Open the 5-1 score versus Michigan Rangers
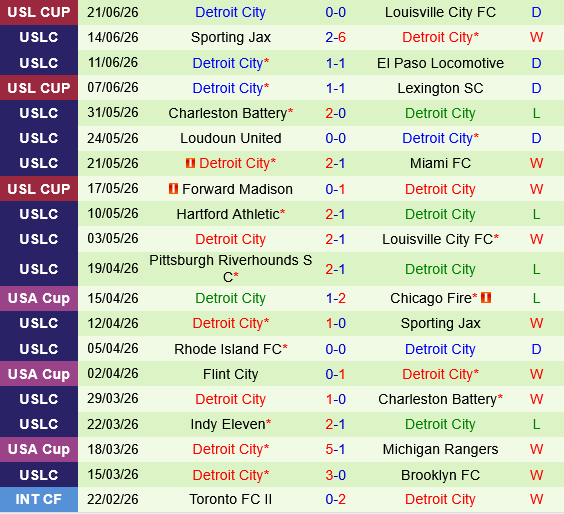Screen dimensions: 564x514 pyautogui.click(x=335, y=449)
